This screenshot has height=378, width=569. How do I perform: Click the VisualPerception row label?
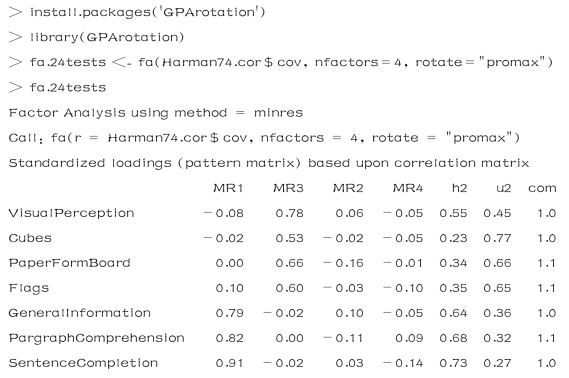pos(71,213)
